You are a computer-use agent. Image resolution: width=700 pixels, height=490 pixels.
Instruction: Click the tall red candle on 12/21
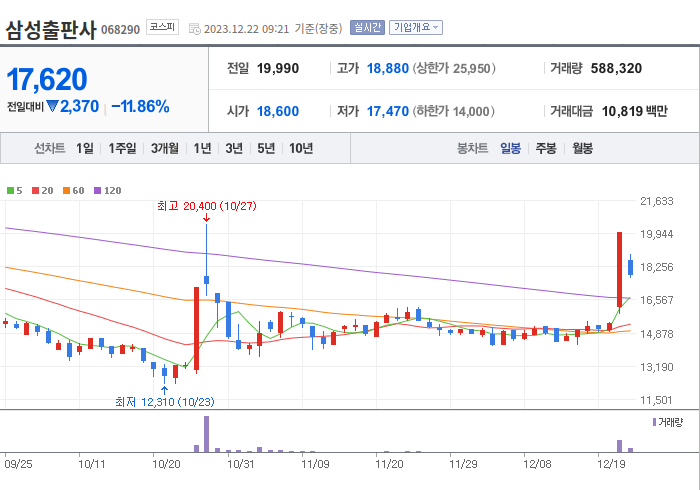(x=620, y=270)
